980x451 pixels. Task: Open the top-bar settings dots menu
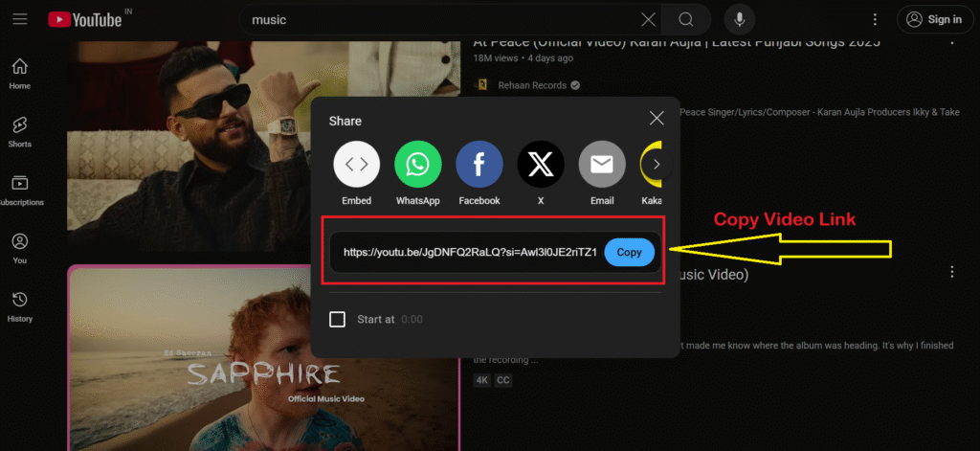point(875,20)
